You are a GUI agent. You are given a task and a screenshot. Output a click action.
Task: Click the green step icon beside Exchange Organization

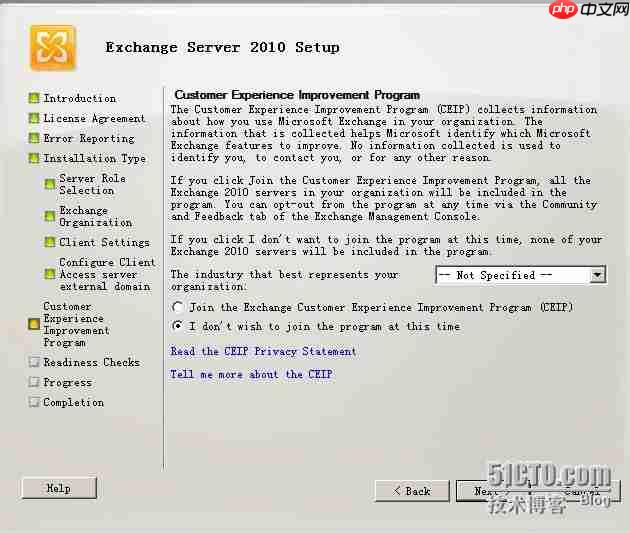50,216
